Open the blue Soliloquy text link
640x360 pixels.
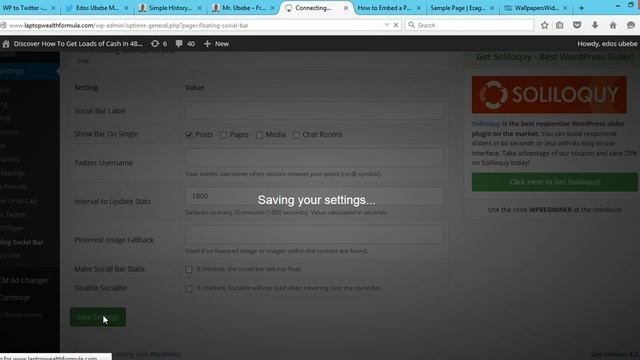tap(486, 124)
